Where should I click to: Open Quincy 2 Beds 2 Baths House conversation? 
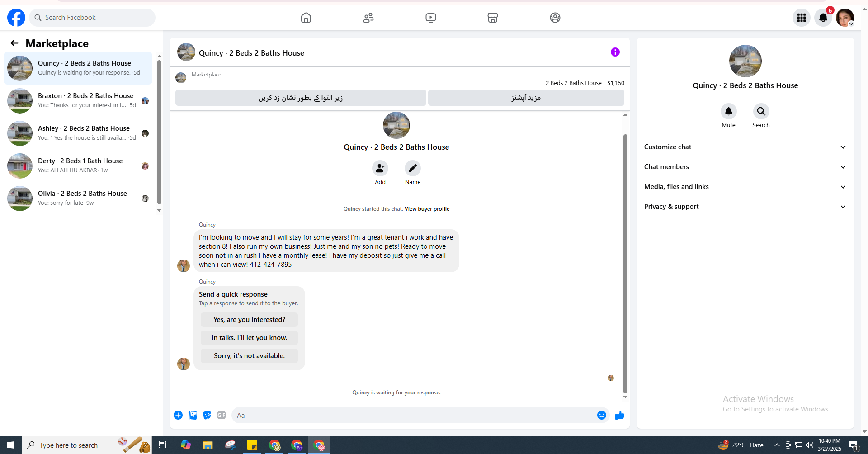78,68
